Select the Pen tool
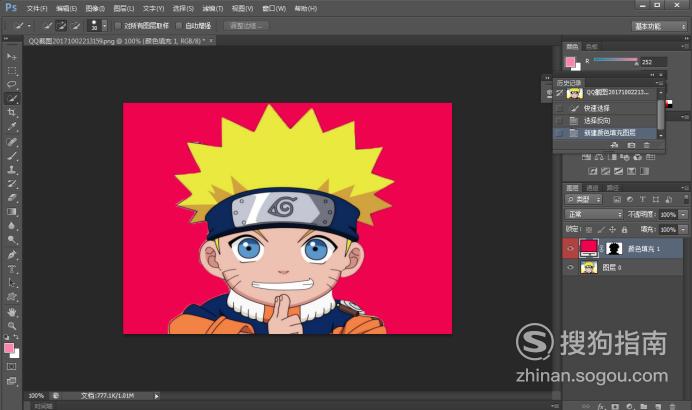The width and height of the screenshot is (692, 410). click(11, 255)
